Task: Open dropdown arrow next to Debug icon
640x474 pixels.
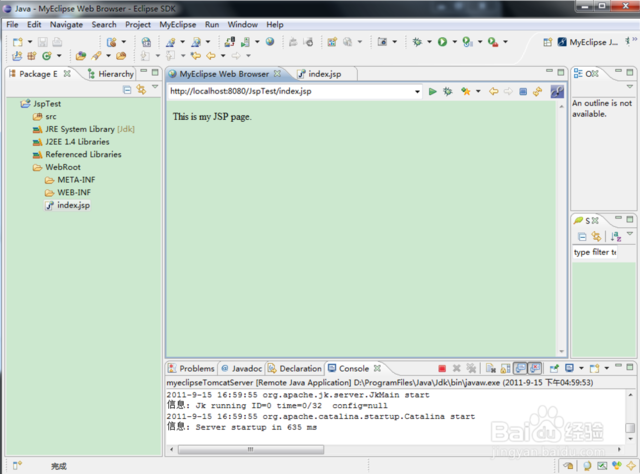Action: coord(429,42)
